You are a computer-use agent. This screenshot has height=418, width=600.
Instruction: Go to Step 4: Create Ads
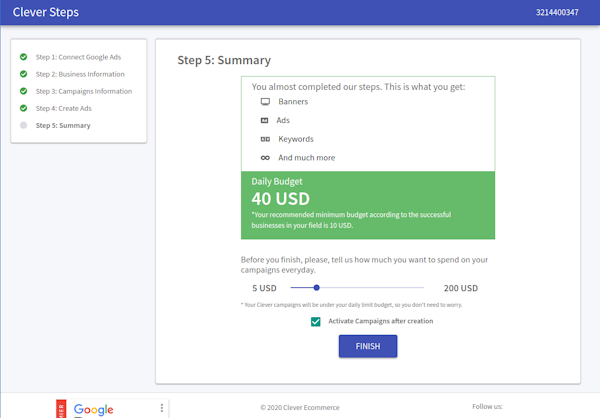tap(64, 108)
